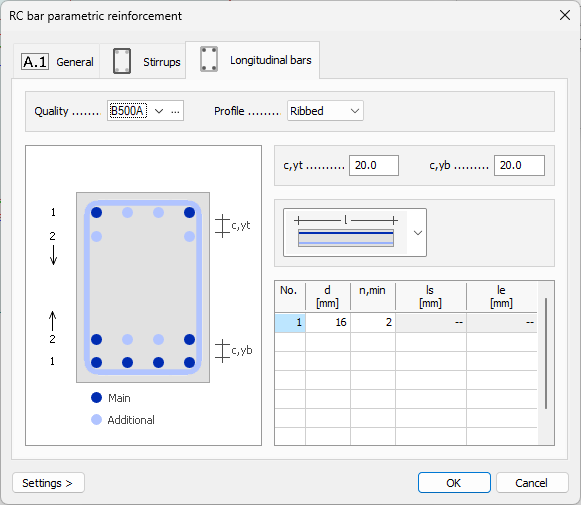Switch to the General tab
Image resolution: width=581 pixels, height=505 pixels.
(57, 61)
